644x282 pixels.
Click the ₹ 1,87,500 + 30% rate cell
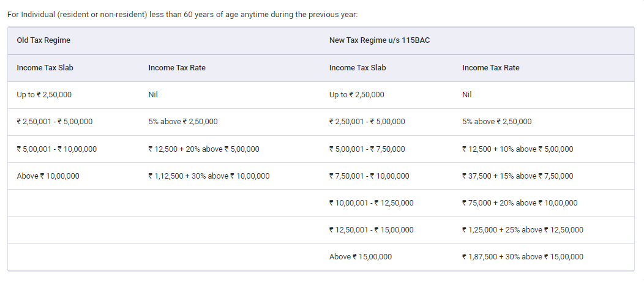click(522, 257)
